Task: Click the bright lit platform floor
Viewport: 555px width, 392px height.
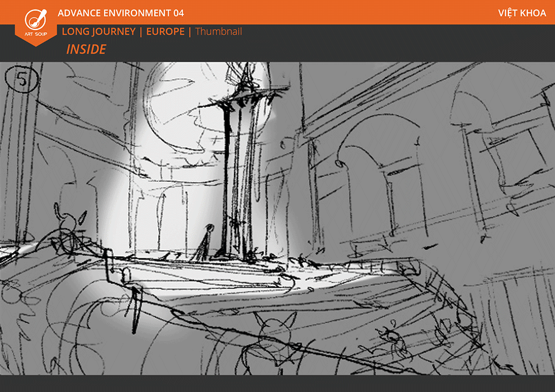Action: tap(233, 277)
